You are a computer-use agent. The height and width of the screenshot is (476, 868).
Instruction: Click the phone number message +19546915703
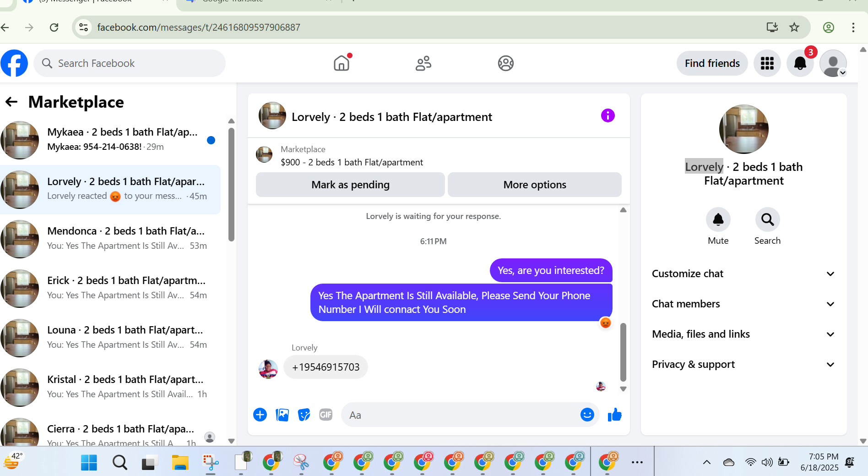pos(325,367)
